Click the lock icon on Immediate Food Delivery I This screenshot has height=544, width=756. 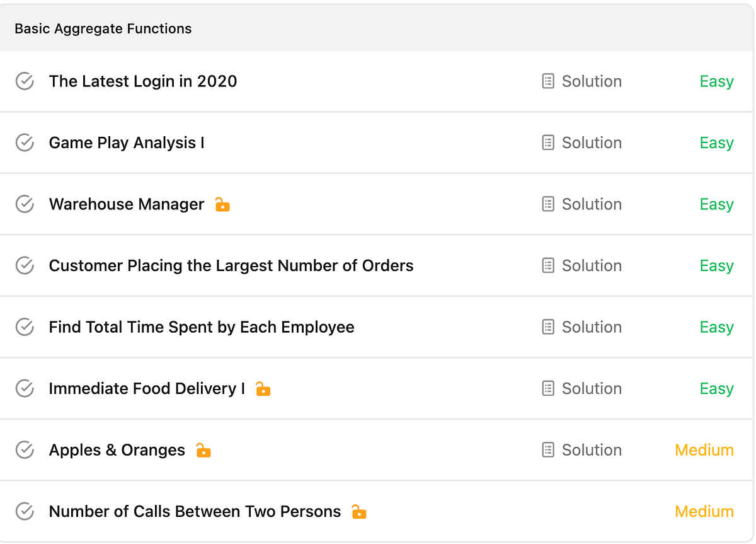click(263, 389)
